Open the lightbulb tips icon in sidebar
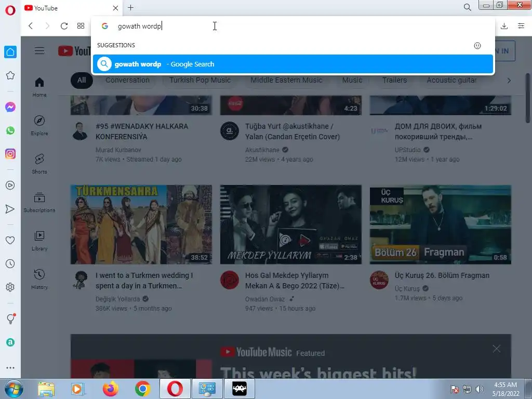Screen dimensions: 532x399 click(10, 318)
